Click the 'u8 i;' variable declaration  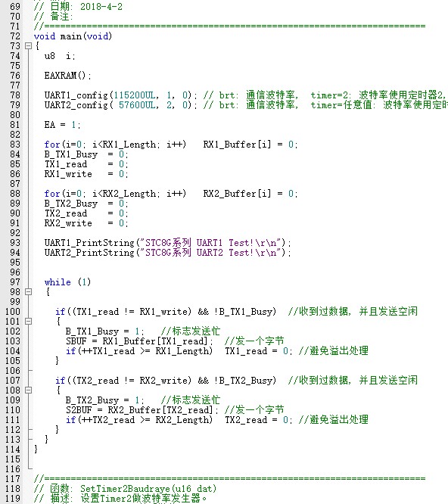[60, 56]
